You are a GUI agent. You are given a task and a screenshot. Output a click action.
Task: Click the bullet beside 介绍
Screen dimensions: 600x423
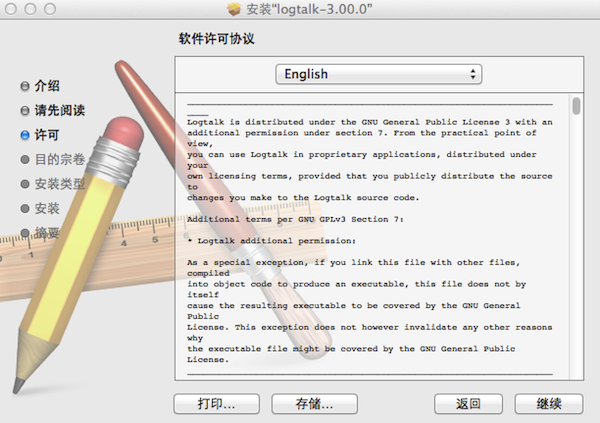[25, 86]
